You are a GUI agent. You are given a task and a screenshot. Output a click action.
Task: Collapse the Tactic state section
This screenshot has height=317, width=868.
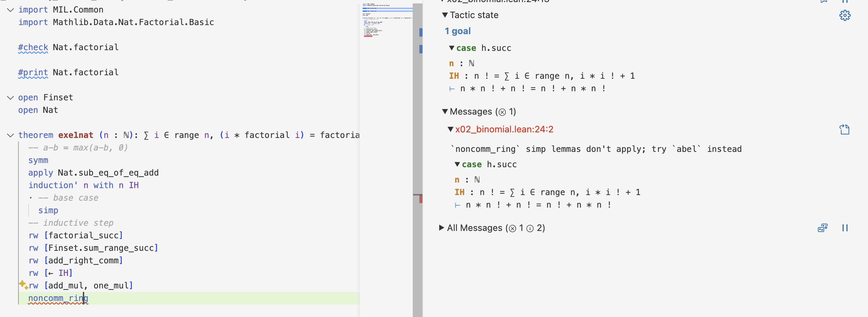click(445, 15)
